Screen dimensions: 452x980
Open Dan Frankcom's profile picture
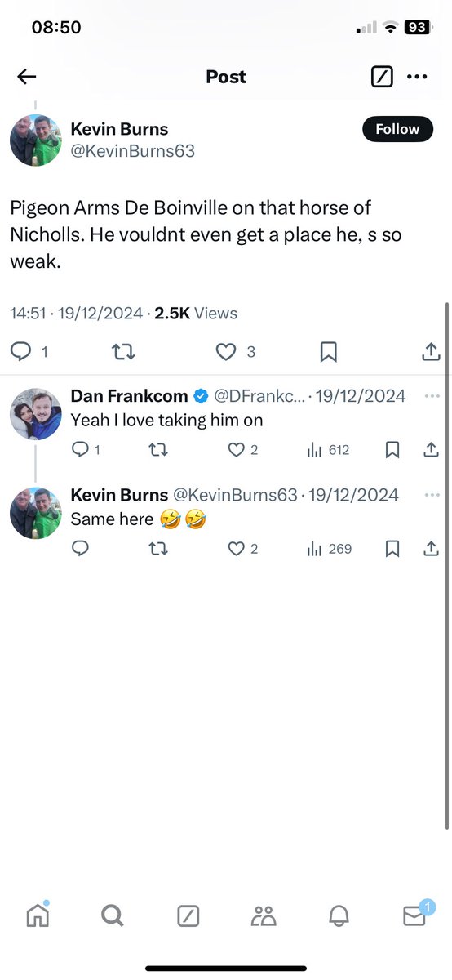[37, 415]
